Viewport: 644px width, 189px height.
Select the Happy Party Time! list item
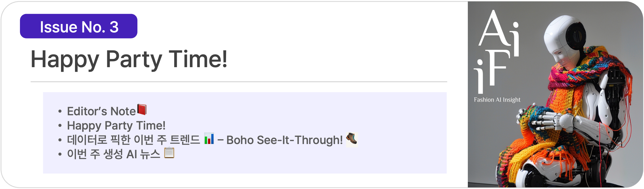point(116,126)
